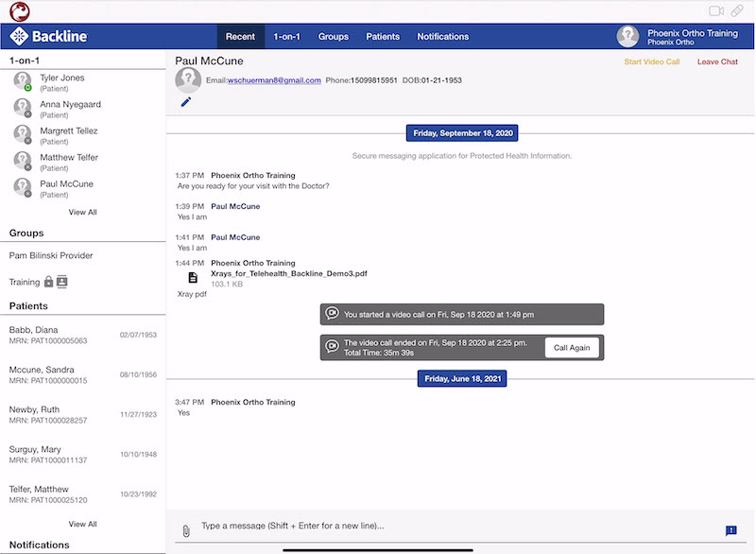Click the video camera icon at top right

716,10
